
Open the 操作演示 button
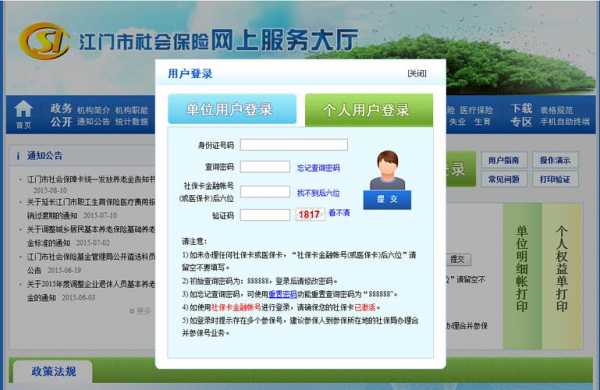pos(555,160)
